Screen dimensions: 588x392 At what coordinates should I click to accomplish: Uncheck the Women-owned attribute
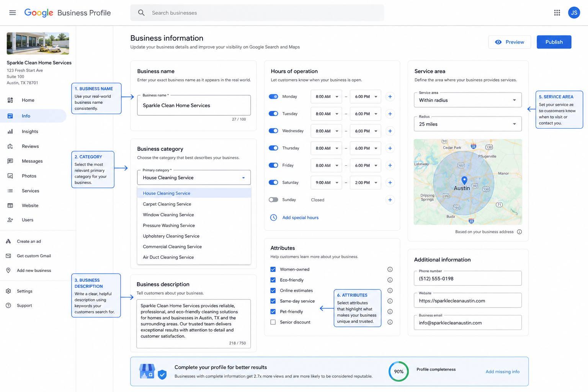273,269
